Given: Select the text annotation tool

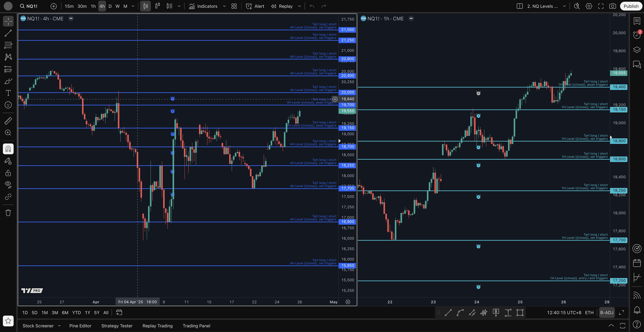Looking at the screenshot, I should click(8, 93).
